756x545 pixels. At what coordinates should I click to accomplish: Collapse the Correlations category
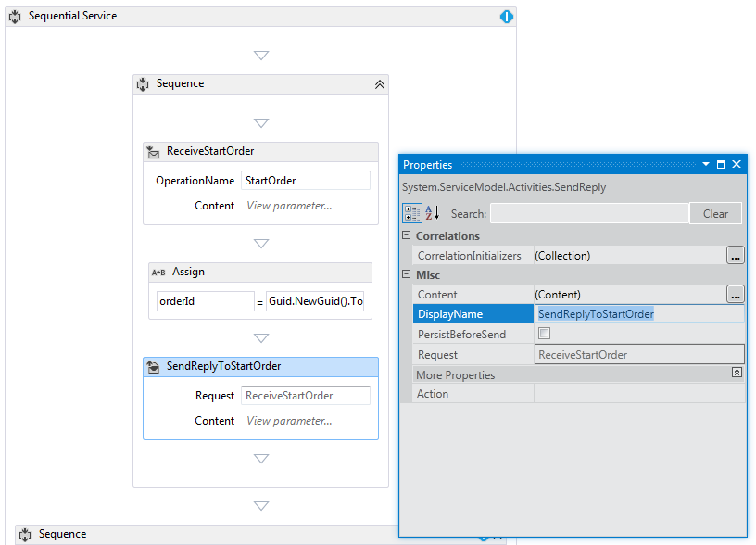coord(405,235)
